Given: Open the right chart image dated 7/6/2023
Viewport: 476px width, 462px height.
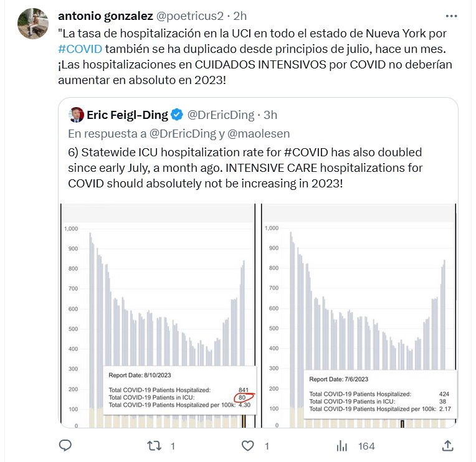Looking at the screenshot, I should point(359,315).
